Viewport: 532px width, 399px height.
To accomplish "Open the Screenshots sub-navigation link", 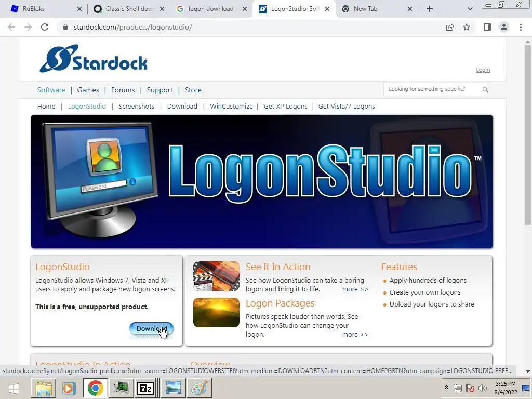I will [x=137, y=106].
